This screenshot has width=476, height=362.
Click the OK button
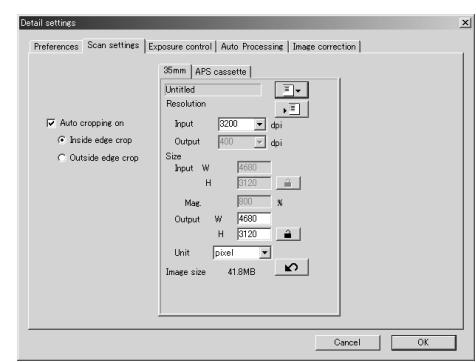click(423, 342)
